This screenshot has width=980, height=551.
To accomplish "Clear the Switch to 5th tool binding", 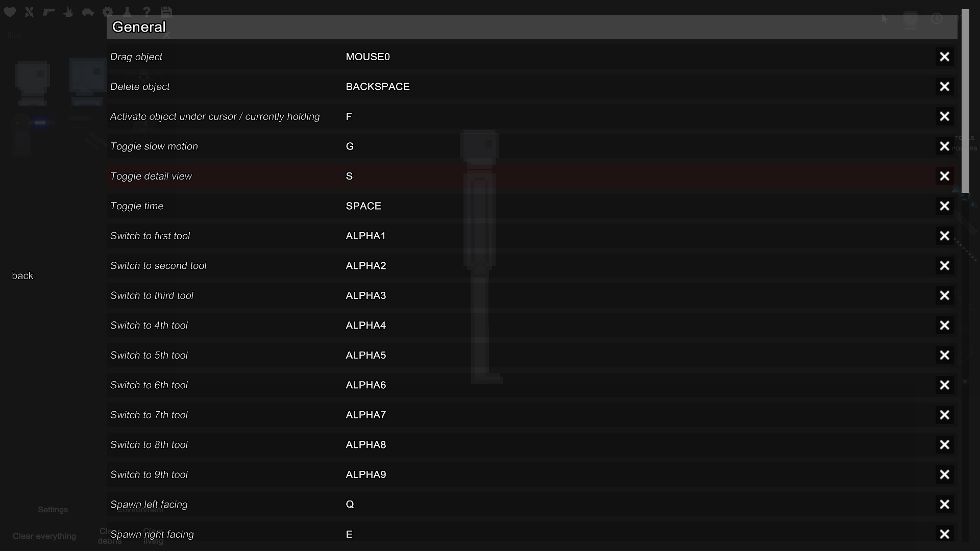I will click(x=944, y=355).
